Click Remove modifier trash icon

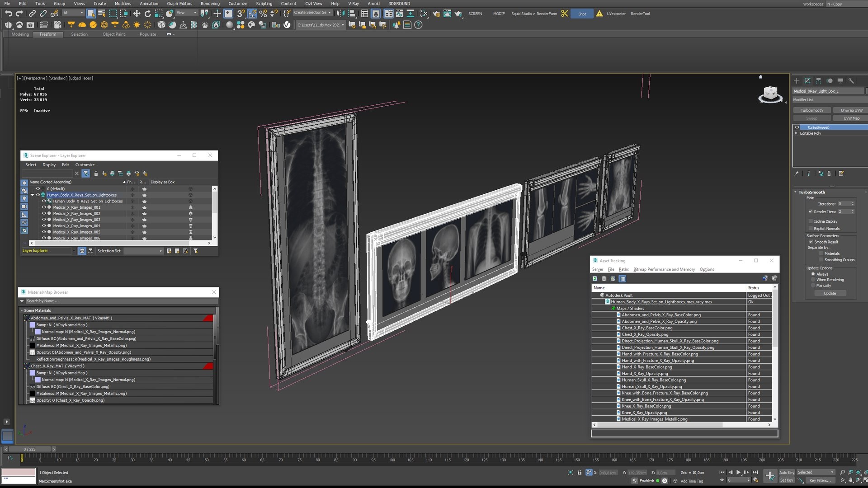point(829,174)
